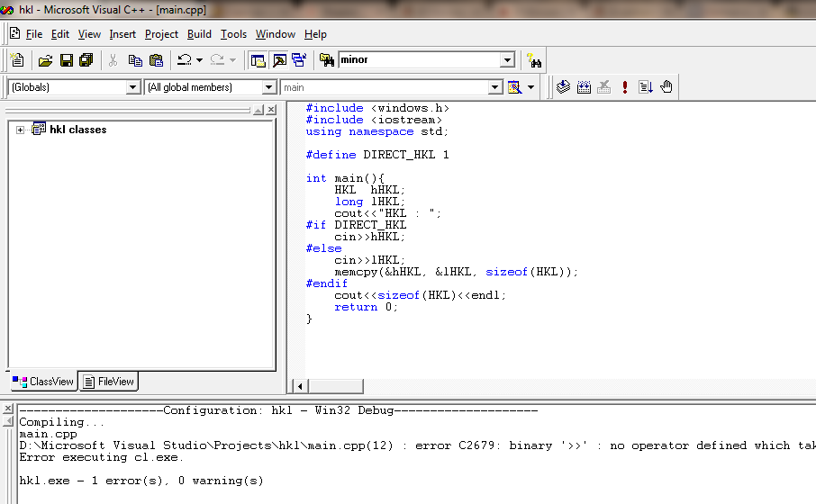816x504 pixels.
Task: Click the Save All icon
Action: click(x=86, y=60)
